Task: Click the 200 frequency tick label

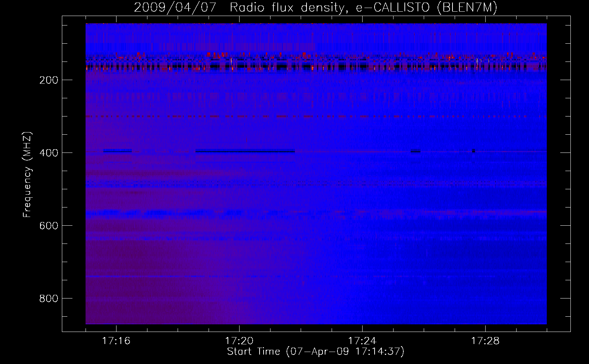Action: point(49,80)
